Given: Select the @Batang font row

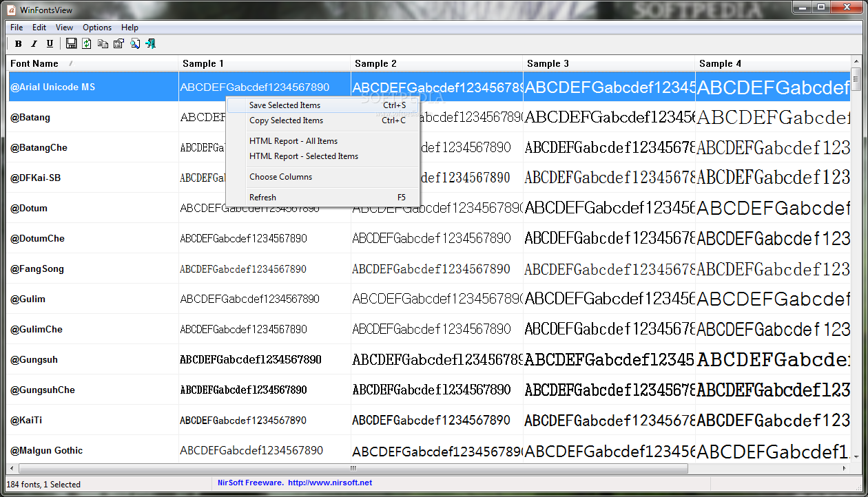Looking at the screenshot, I should (429, 117).
